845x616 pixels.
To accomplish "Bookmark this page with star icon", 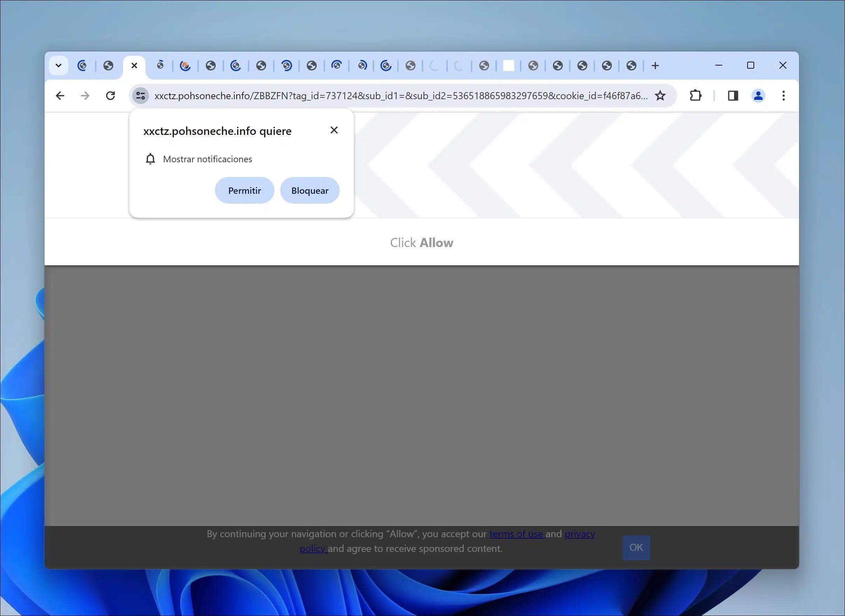I will (660, 96).
